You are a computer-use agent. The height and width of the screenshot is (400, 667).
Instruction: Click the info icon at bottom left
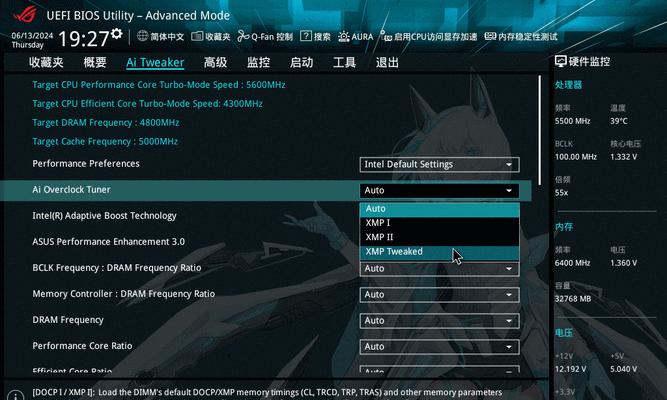(16, 395)
